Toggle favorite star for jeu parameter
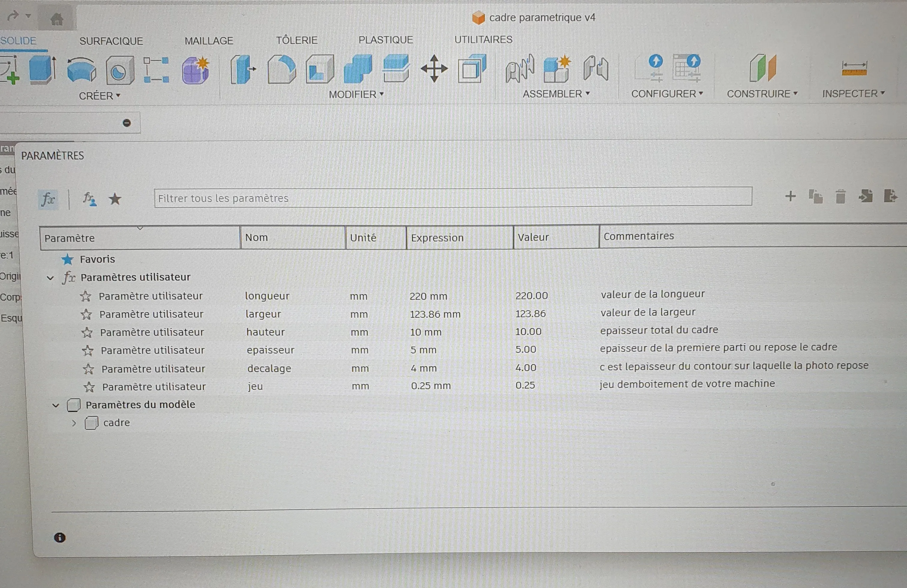 89,387
